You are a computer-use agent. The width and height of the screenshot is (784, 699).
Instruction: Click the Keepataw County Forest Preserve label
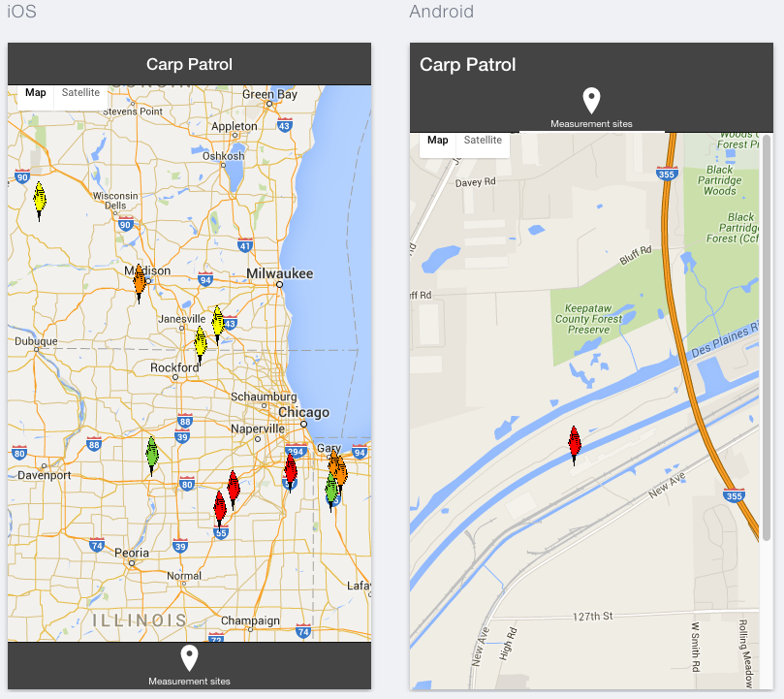tap(588, 319)
